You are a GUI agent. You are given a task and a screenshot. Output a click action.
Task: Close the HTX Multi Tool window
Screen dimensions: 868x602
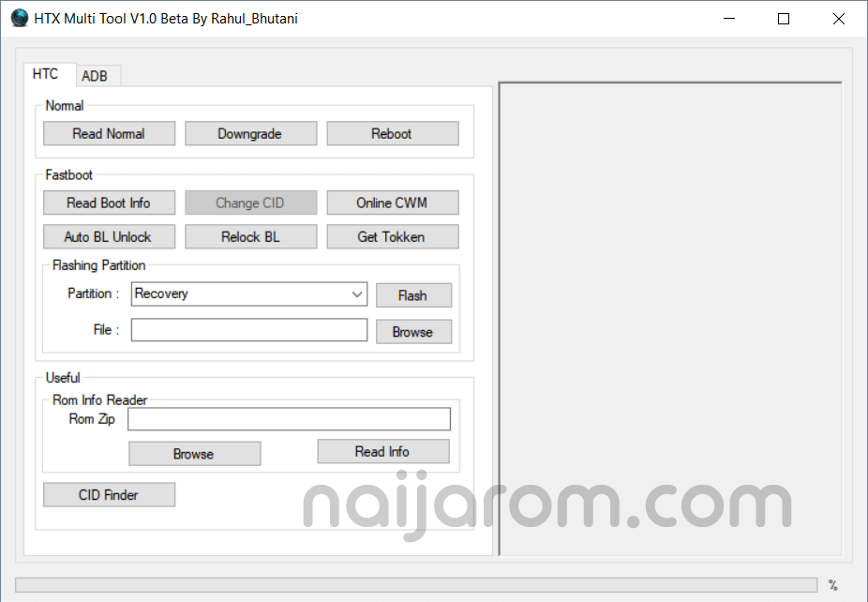pos(838,18)
